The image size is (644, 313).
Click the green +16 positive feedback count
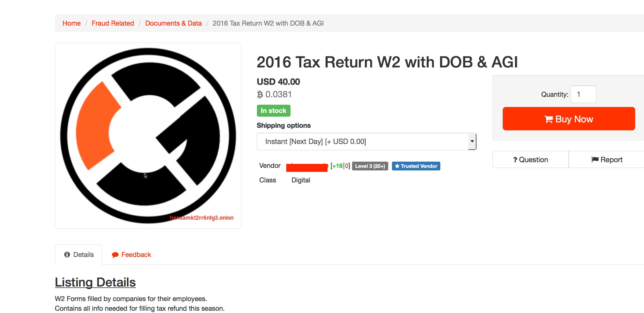coord(338,166)
